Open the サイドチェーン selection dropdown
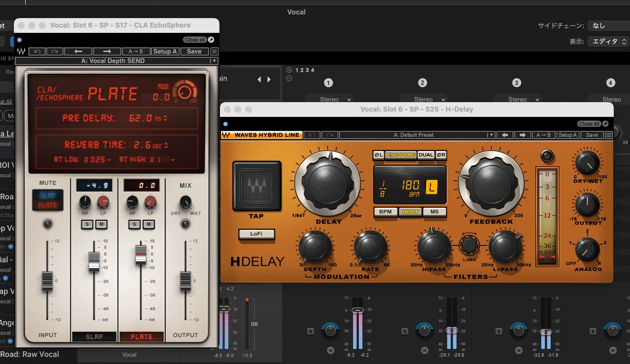Viewport: 630px width, 364px height. pos(609,25)
